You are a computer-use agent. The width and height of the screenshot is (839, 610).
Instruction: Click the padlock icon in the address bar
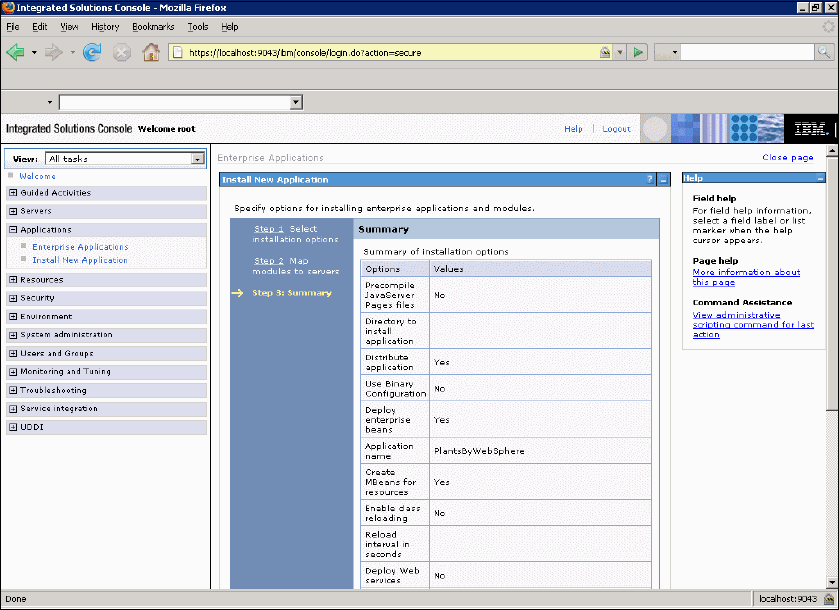(605, 52)
